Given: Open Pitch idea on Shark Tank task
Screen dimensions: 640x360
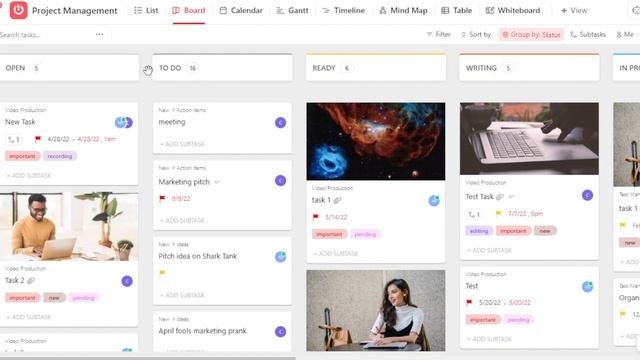Looking at the screenshot, I should (x=198, y=256).
